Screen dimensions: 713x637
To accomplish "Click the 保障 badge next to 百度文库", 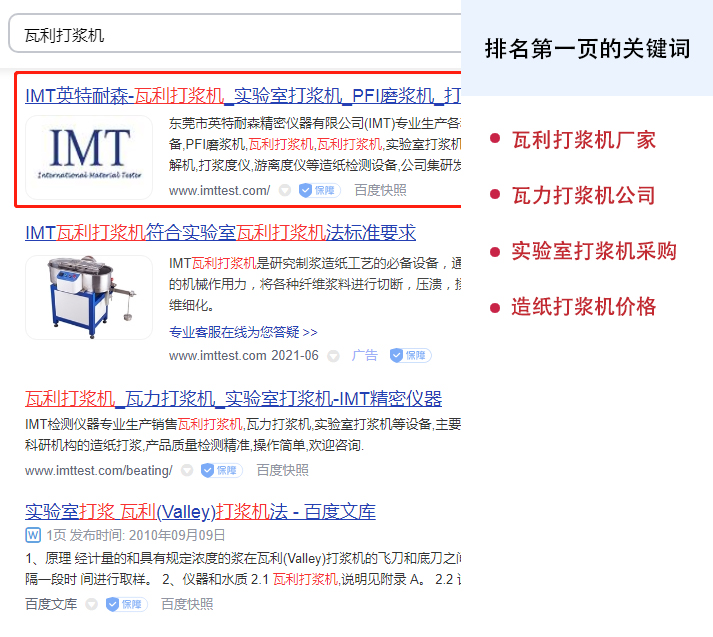I will 126,604.
